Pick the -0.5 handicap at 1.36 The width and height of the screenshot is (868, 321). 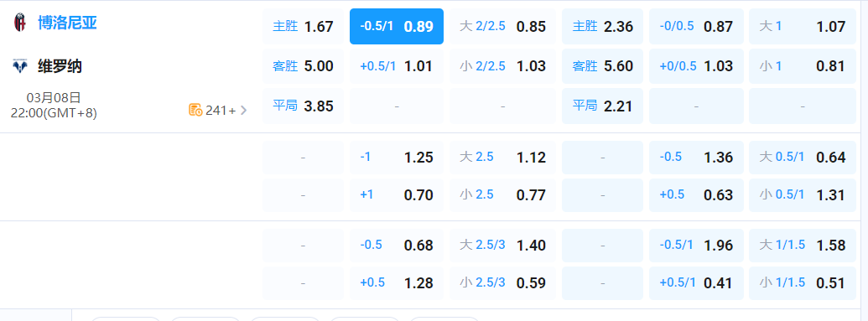click(696, 158)
